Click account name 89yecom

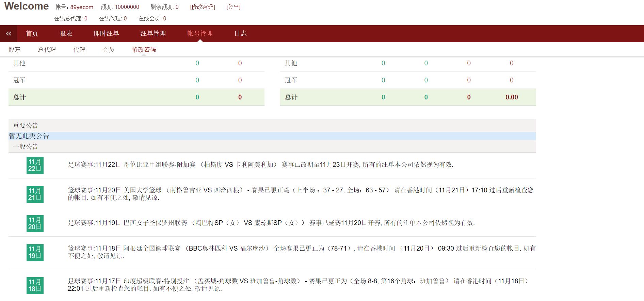82,7
